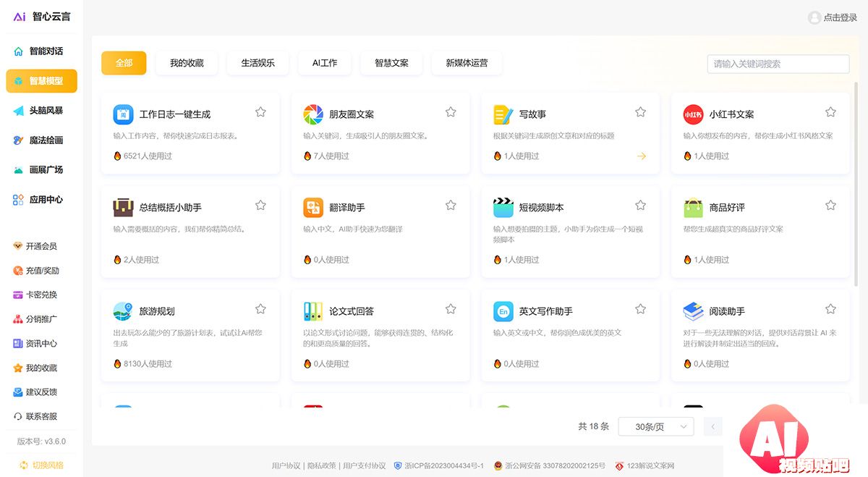This screenshot has height=477, width=868.
Task: Click the arrow on the 写故事 card
Action: coord(641,156)
